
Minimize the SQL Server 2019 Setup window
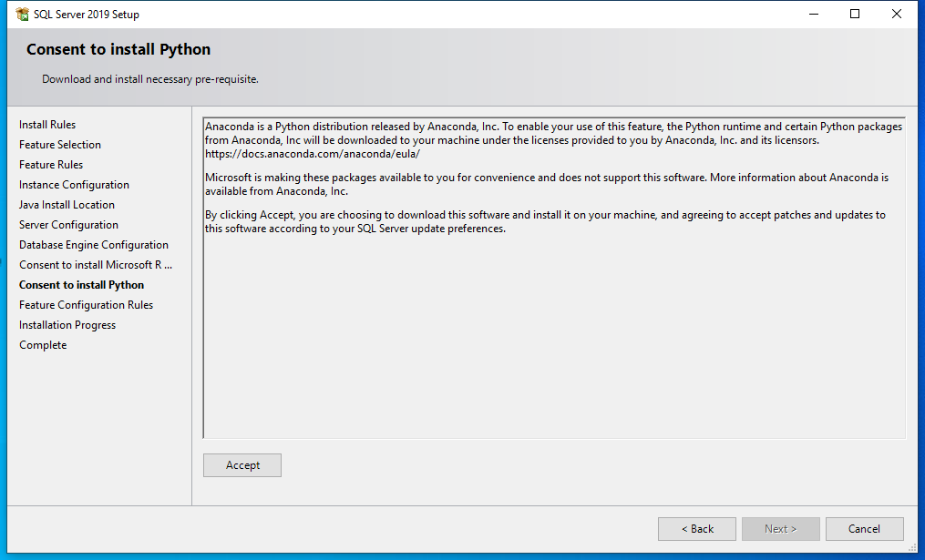(813, 15)
